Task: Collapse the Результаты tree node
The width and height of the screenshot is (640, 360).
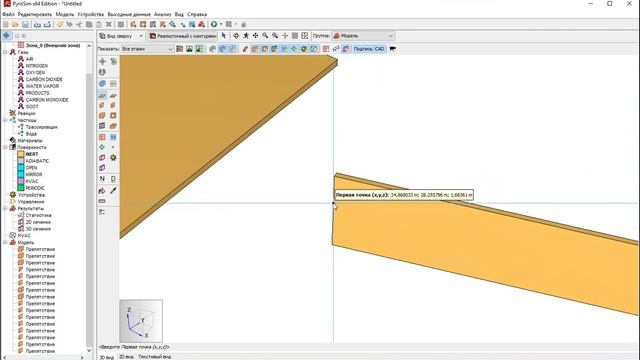Action: (5, 208)
